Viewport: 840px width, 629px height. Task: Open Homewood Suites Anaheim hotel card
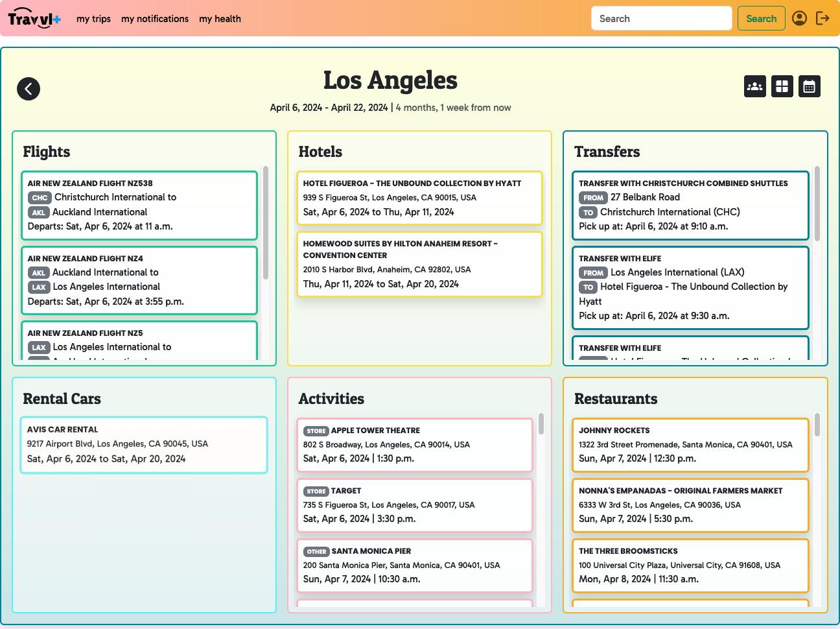point(419,264)
